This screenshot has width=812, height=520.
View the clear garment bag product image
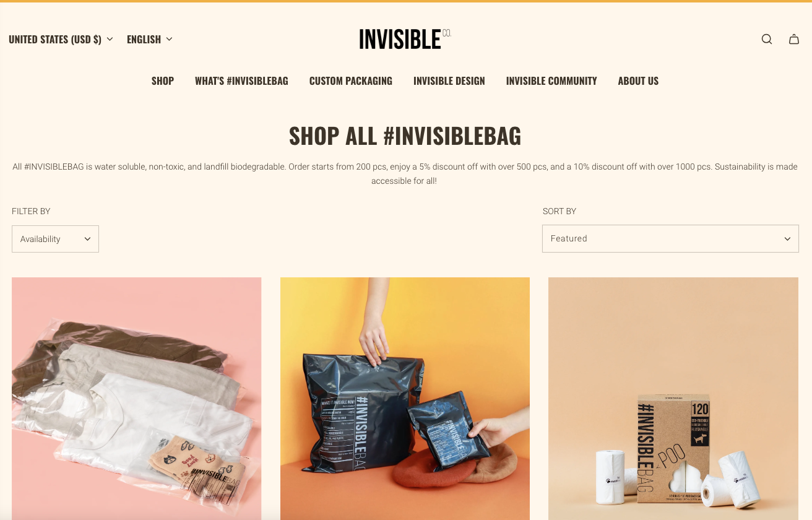(x=136, y=399)
